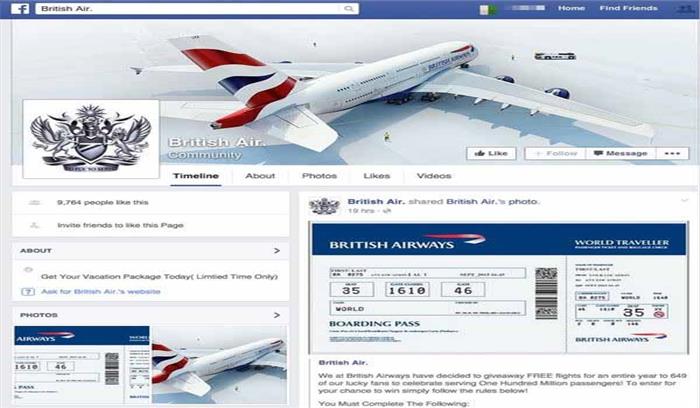Switch to the About tab
Image resolution: width=700 pixels, height=408 pixels.
(x=260, y=176)
